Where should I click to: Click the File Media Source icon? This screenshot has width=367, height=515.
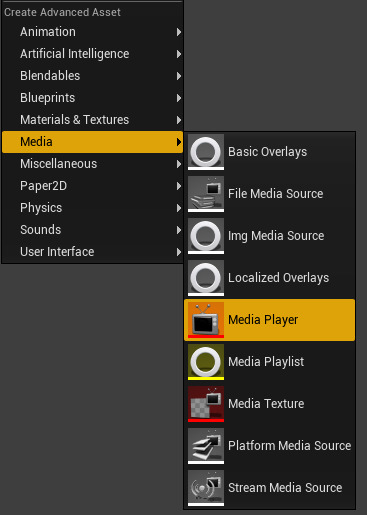click(x=206, y=194)
